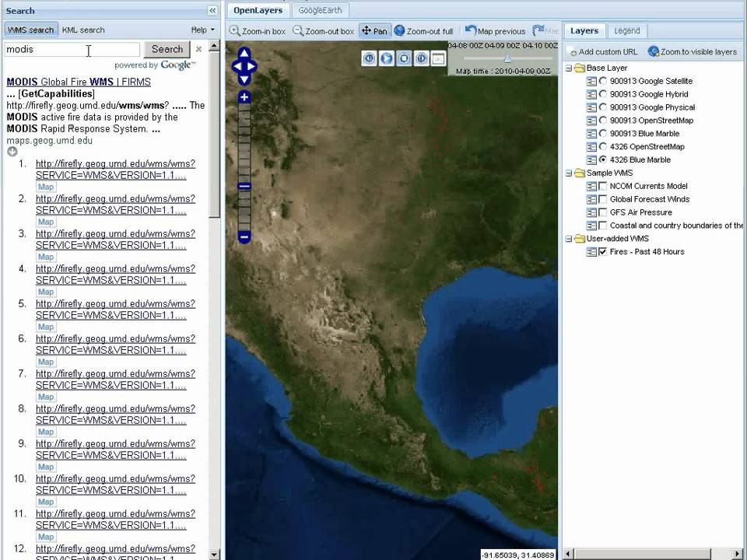Click Map button under result 1
Image resolution: width=747 pixels, height=560 pixels.
[46, 187]
